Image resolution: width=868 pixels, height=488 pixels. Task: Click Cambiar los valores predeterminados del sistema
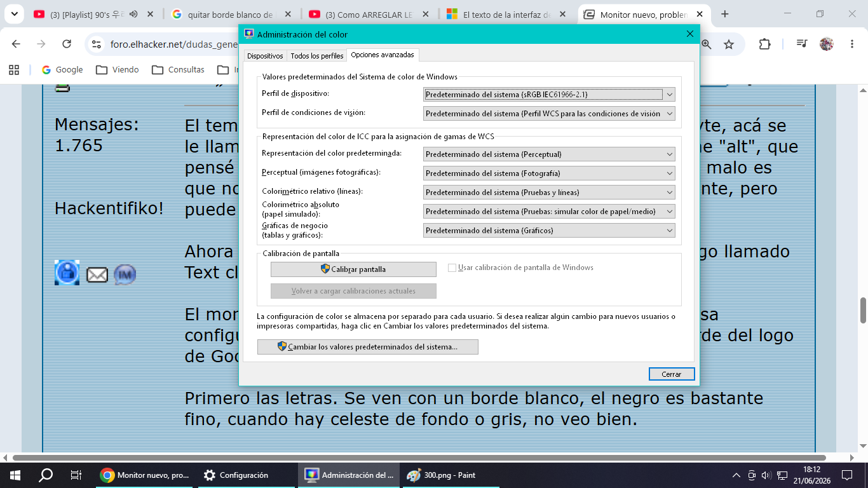(x=368, y=347)
